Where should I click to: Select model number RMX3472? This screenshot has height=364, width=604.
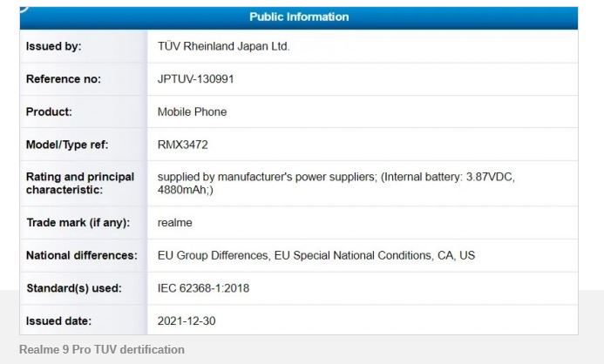[182, 145]
